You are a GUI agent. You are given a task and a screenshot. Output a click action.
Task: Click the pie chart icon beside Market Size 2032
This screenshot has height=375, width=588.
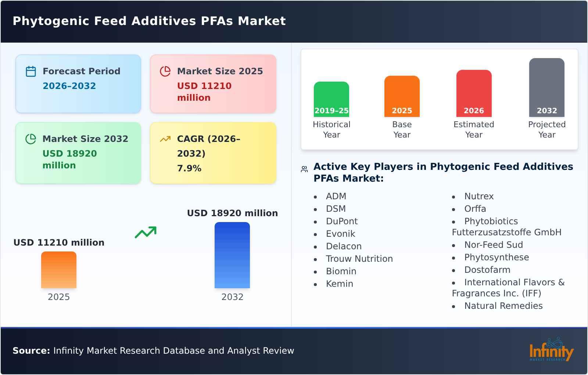click(x=31, y=139)
